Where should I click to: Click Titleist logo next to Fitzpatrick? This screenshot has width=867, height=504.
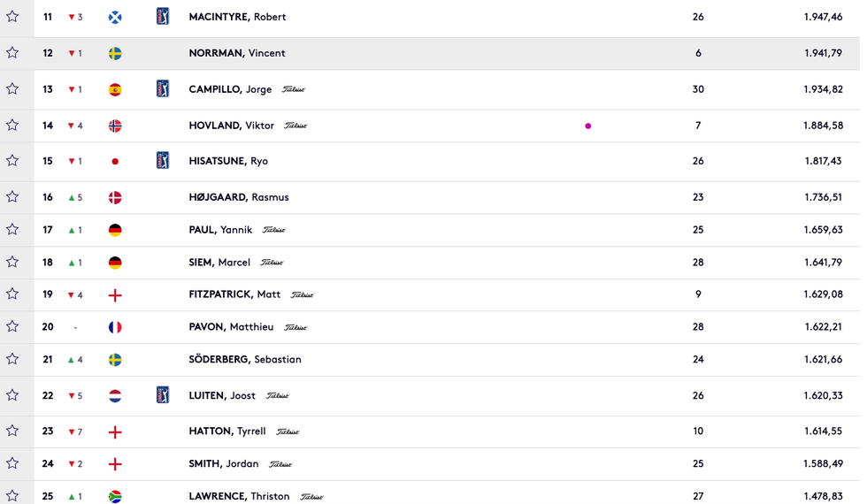(x=303, y=295)
